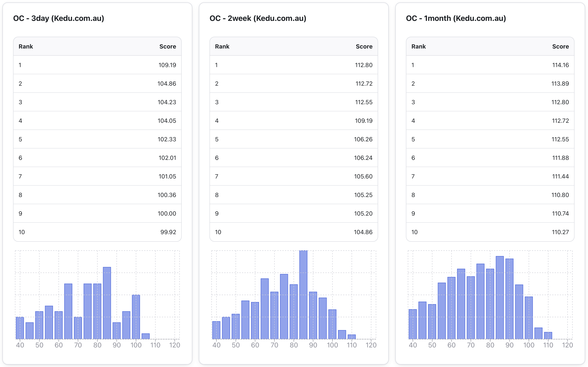Click the Score header in 1month table

560,46
